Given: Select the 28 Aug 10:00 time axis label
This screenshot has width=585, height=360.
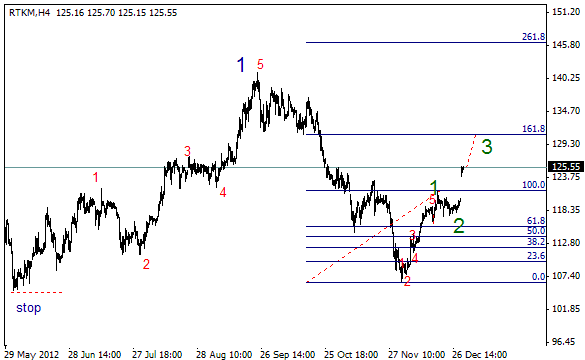Looking at the screenshot, I should (224, 354).
